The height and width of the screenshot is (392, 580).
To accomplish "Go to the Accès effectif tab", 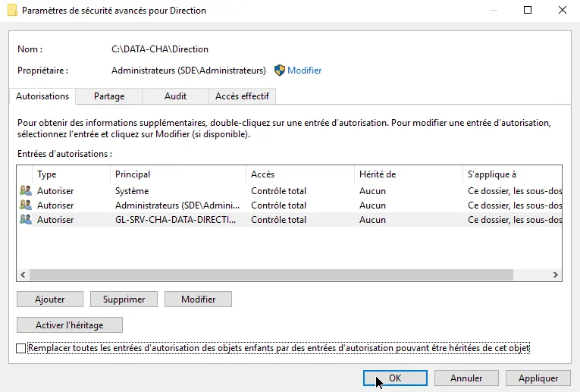I will (242, 96).
